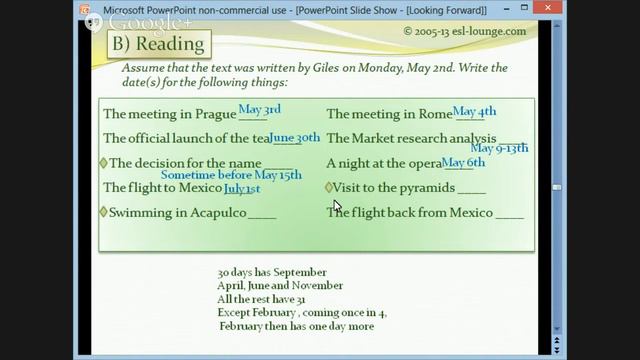Click the scrollbar up arrow
This screenshot has width=640, height=360.
coord(557,26)
